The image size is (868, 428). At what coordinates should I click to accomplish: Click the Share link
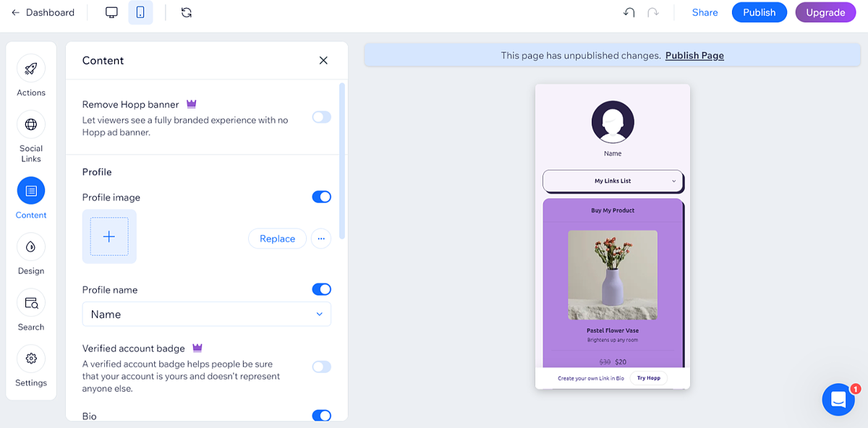coord(705,12)
